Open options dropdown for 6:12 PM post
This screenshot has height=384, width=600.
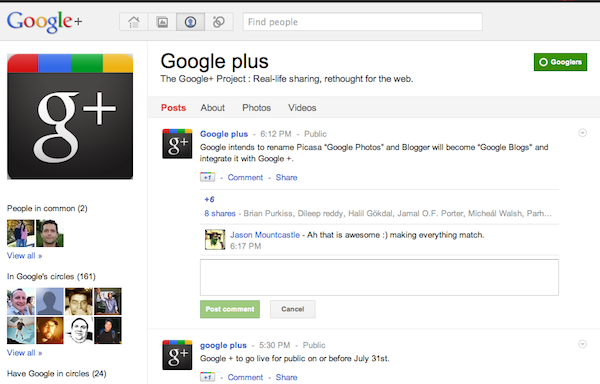point(582,133)
